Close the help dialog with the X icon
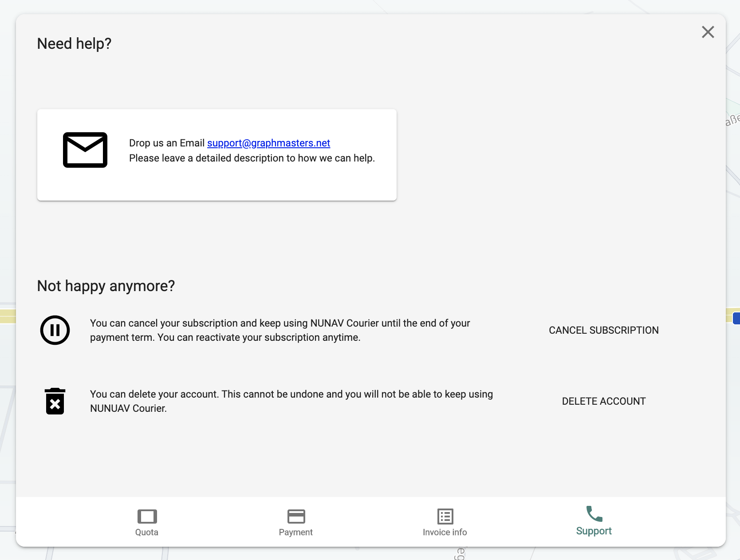 (x=708, y=32)
